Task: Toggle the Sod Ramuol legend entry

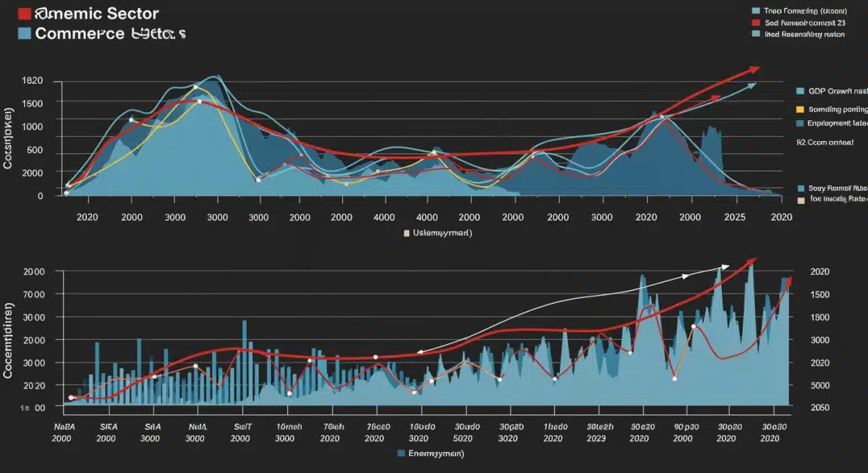Action: coord(754,22)
